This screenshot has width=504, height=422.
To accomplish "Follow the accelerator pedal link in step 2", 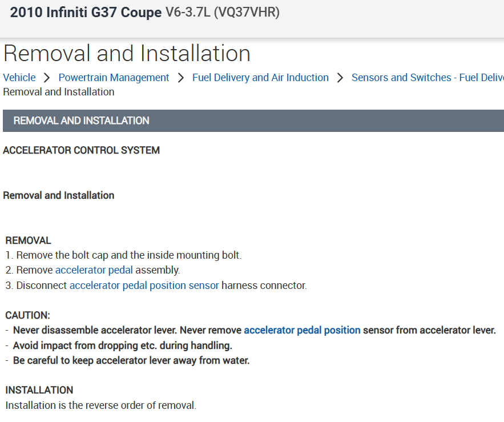I will pyautogui.click(x=94, y=270).
